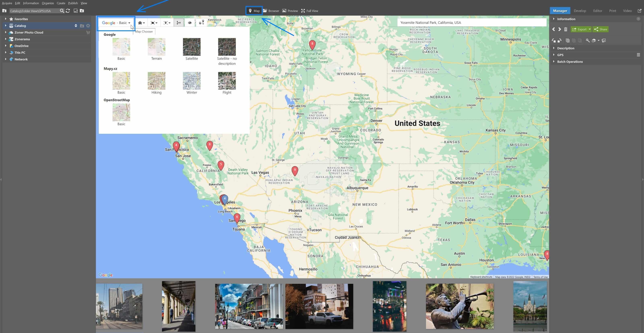Image resolution: width=644 pixels, height=333 pixels.
Task: Click the Catalog add folder icon
Action: 82,26
